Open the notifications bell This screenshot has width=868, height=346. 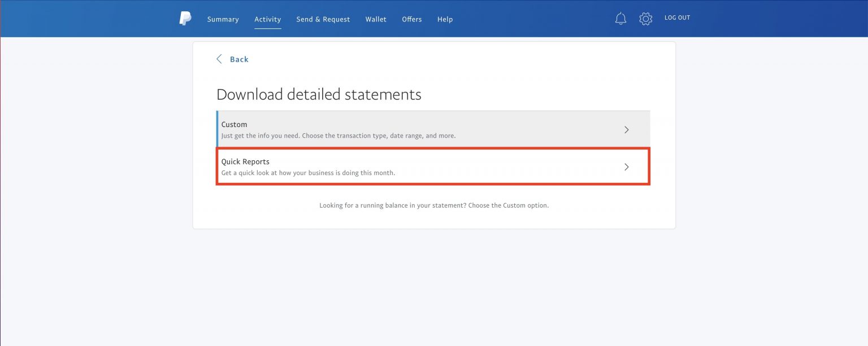pos(620,19)
